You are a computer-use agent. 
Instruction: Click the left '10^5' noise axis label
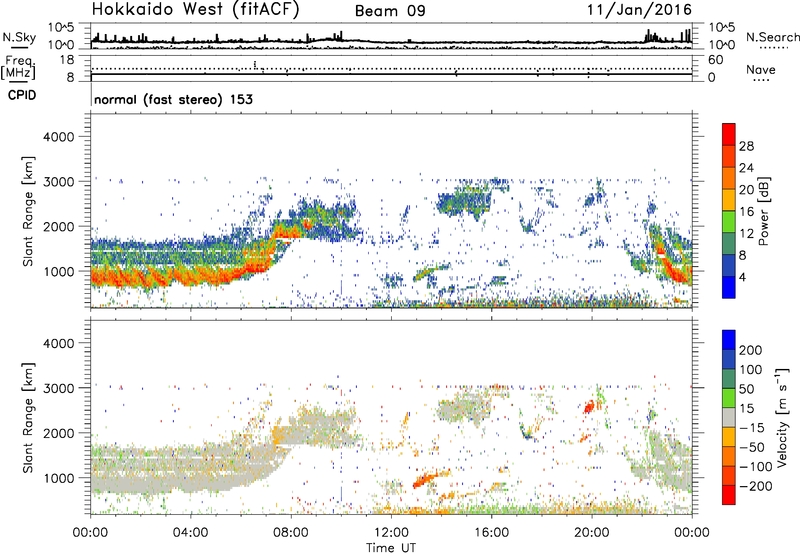coord(61,27)
